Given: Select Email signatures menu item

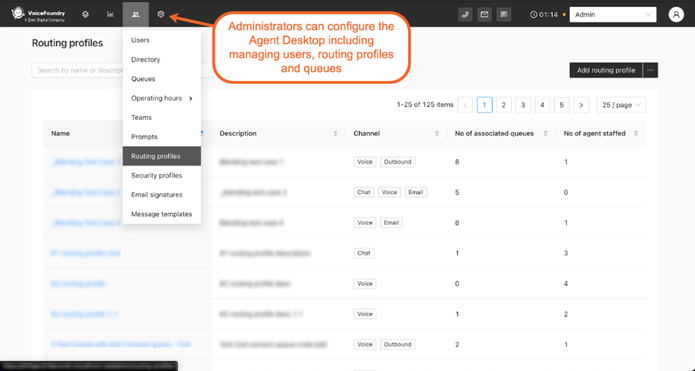Looking at the screenshot, I should [162, 195].
